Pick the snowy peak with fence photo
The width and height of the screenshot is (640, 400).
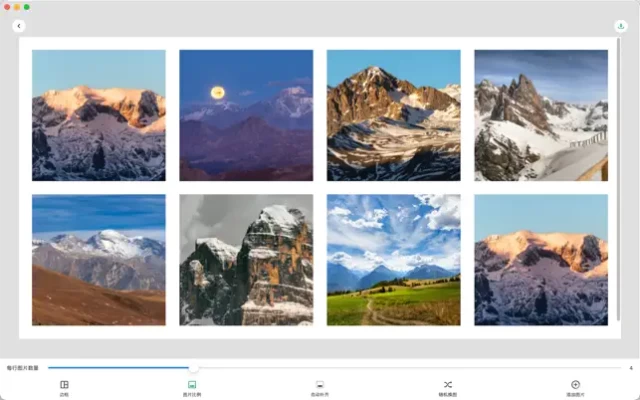(x=541, y=115)
